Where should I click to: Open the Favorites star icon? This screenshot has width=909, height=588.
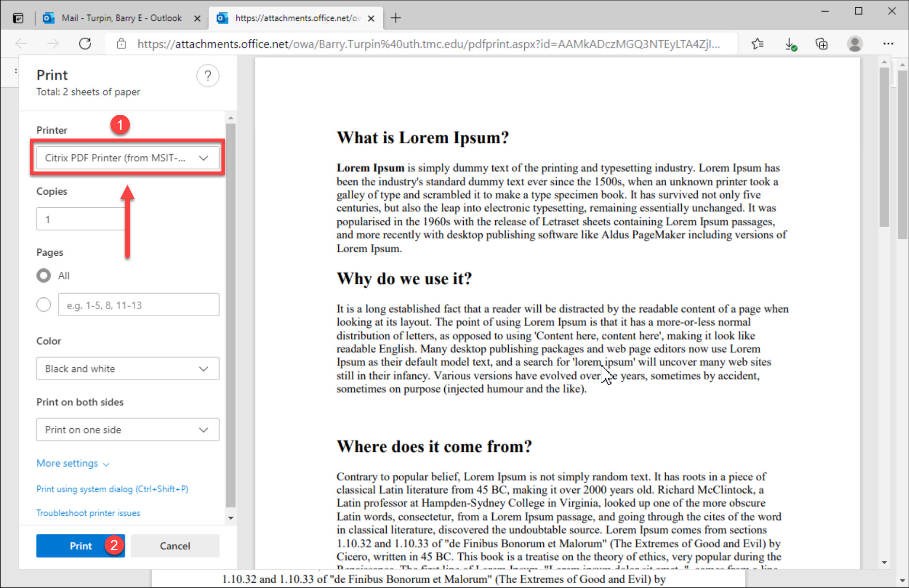757,44
